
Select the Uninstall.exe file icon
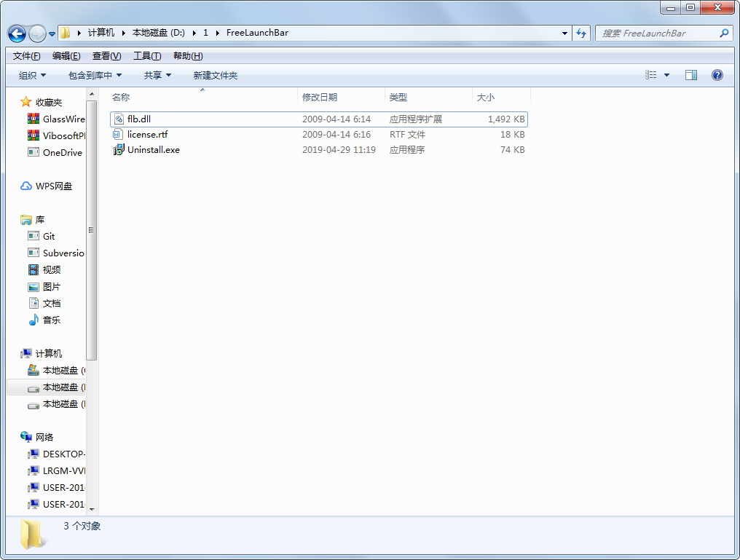[119, 150]
